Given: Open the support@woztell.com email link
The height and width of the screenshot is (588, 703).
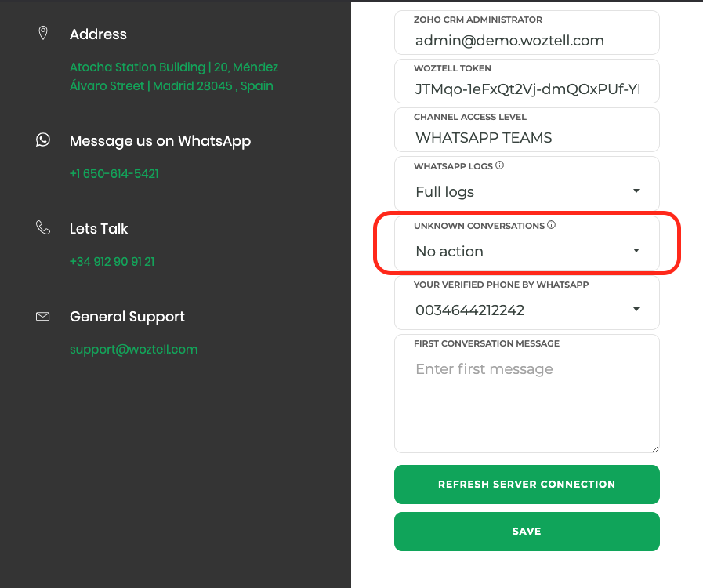Looking at the screenshot, I should 133,350.
